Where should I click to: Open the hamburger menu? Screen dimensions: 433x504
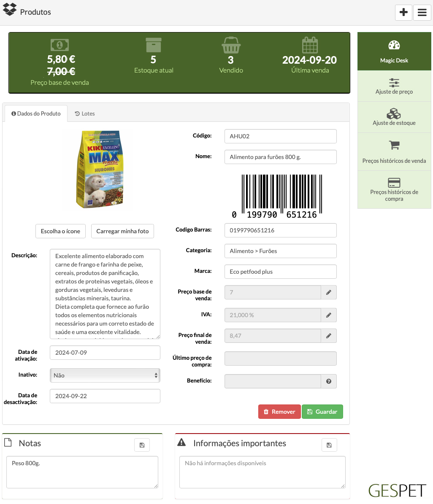click(422, 12)
